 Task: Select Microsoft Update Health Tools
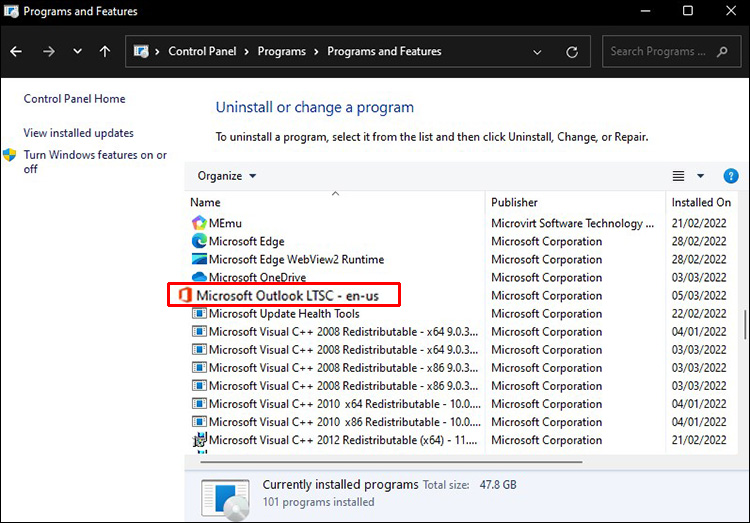pyautogui.click(x=284, y=313)
